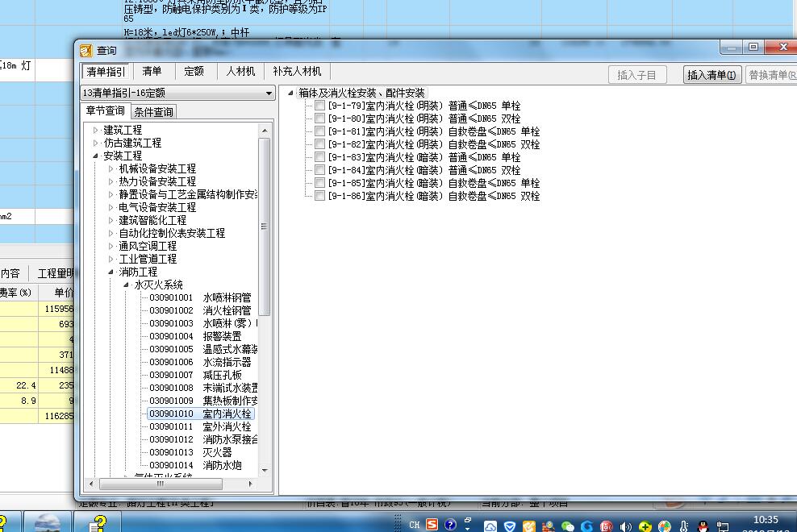
Task: Collapse 箱体及消火栓安装、配件安装 group
Action: tap(290, 93)
